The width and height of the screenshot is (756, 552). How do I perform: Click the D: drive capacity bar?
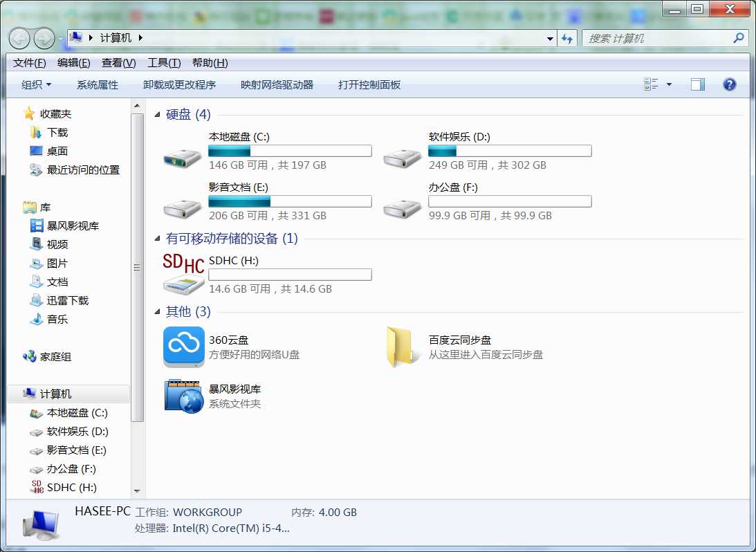pos(510,151)
